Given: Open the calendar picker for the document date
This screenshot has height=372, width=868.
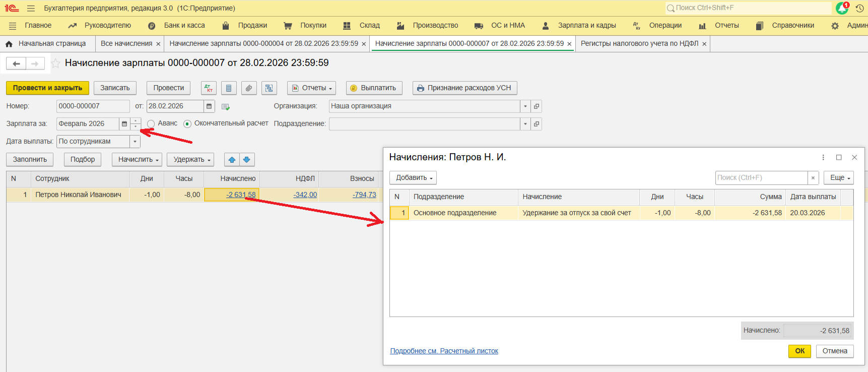Looking at the screenshot, I should click(x=209, y=106).
